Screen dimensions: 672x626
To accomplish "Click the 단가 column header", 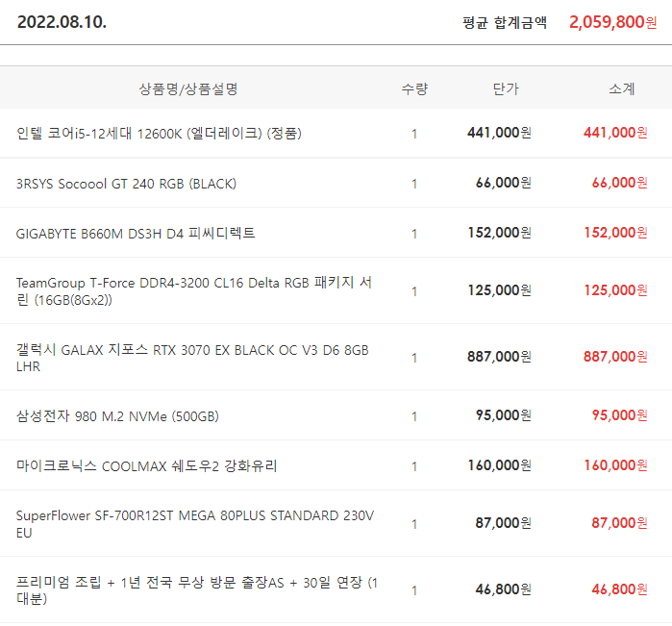I will [506, 88].
